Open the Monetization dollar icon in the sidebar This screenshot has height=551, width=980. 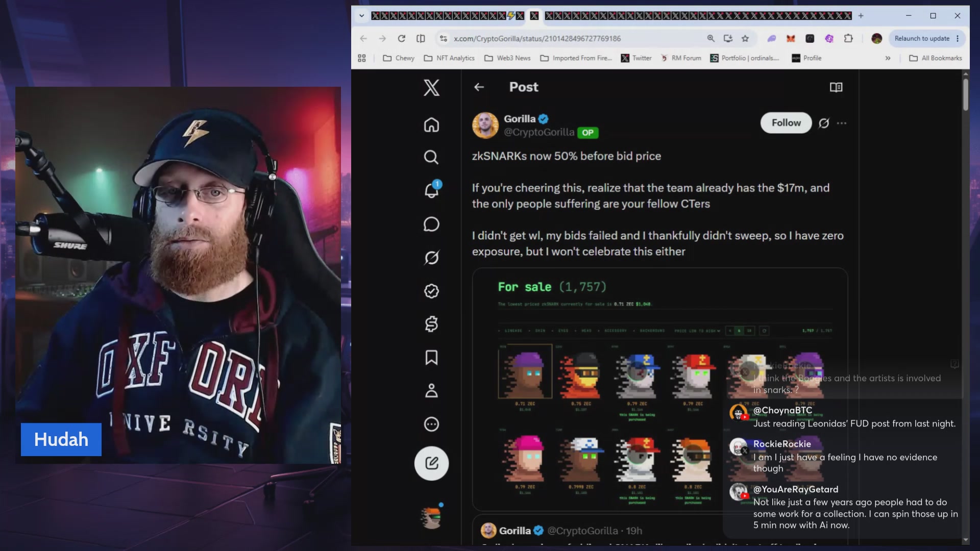(431, 324)
